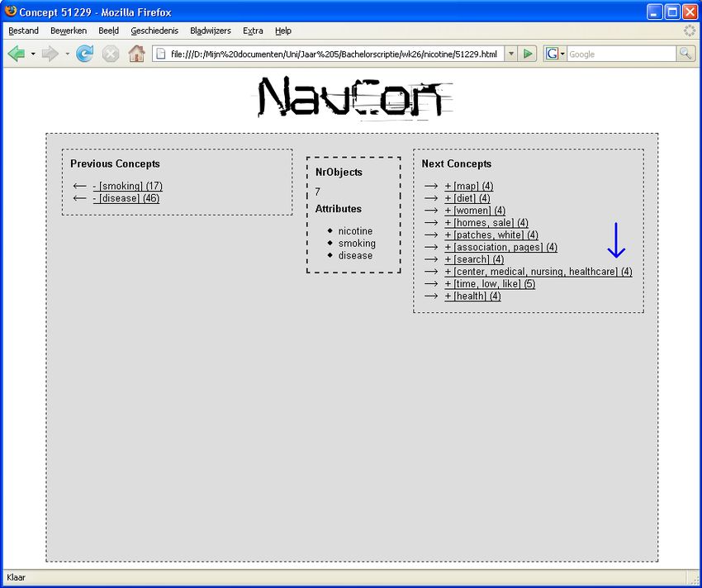
Task: Open the Geschiedenis menu
Action: pyautogui.click(x=154, y=31)
